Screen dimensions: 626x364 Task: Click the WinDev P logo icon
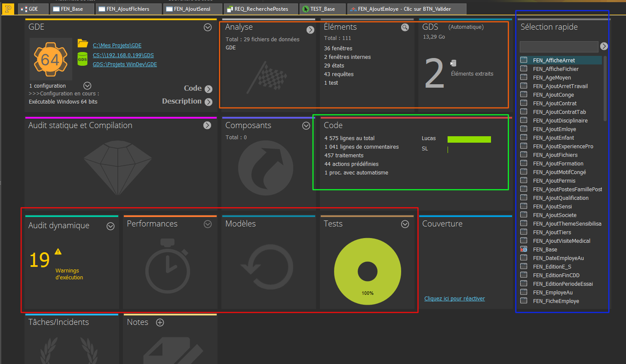coord(8,9)
